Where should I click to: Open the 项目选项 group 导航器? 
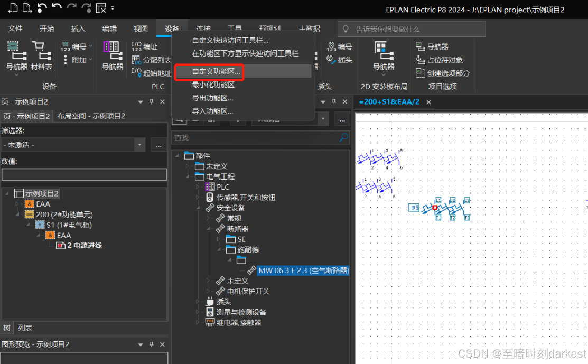[x=432, y=46]
